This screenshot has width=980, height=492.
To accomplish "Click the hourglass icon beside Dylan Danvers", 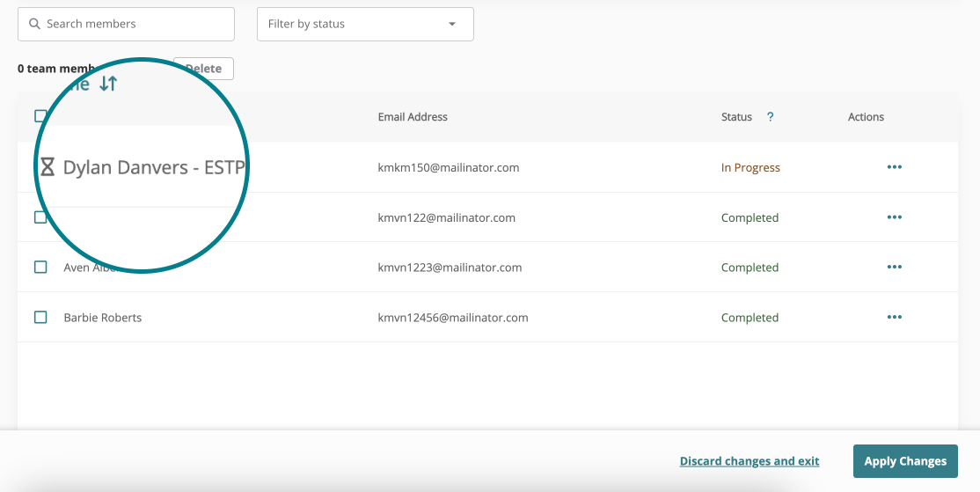I will 48,167.
